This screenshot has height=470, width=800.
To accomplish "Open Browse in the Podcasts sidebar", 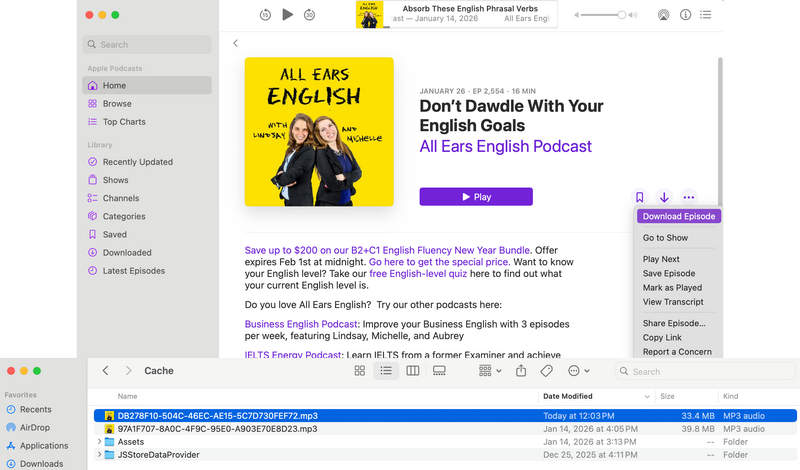I will [147, 104].
